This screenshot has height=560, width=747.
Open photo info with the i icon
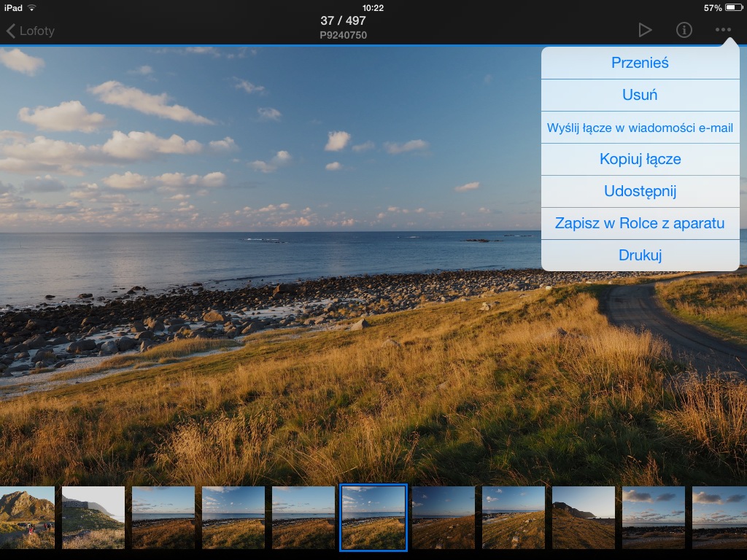point(684,30)
